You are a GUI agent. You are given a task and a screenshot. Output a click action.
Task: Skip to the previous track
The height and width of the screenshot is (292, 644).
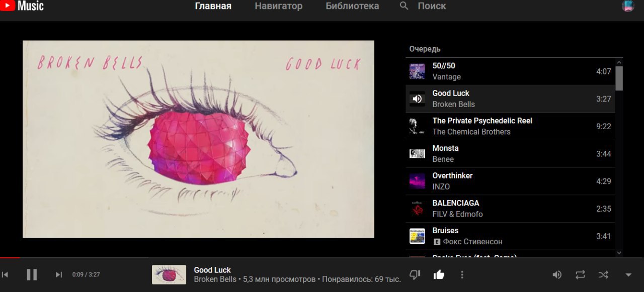pyautogui.click(x=5, y=274)
